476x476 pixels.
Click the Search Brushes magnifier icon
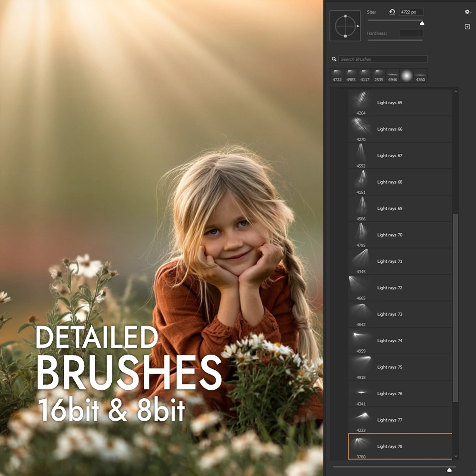[334, 59]
